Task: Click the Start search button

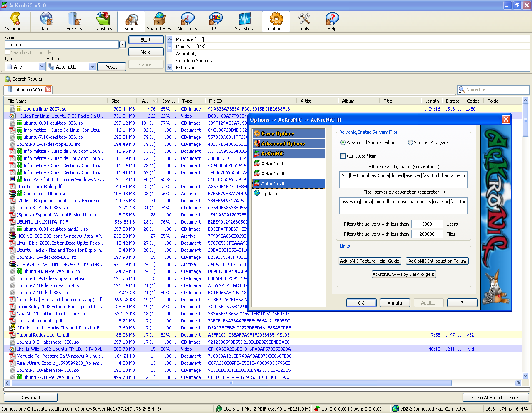Action: (x=145, y=40)
